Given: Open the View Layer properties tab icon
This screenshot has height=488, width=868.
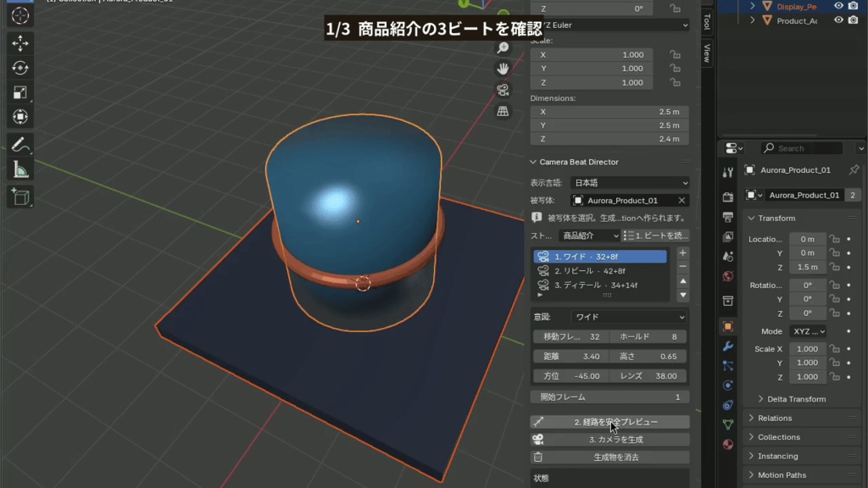Looking at the screenshot, I should pos(728,237).
